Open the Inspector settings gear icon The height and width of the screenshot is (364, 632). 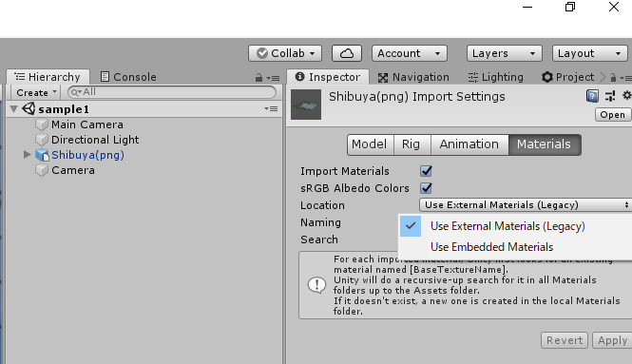(x=626, y=96)
